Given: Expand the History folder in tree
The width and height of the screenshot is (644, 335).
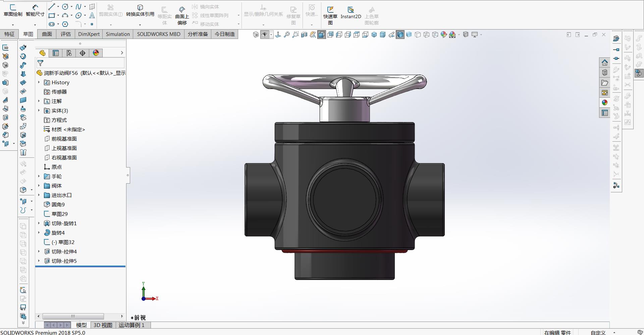Looking at the screenshot, I should tap(39, 82).
